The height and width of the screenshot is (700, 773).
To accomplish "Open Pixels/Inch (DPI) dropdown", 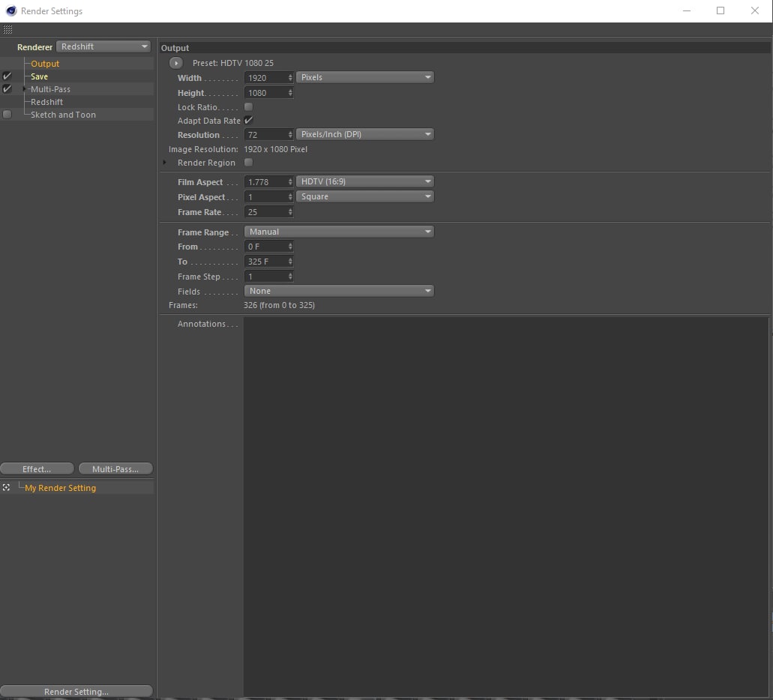I will click(x=365, y=134).
